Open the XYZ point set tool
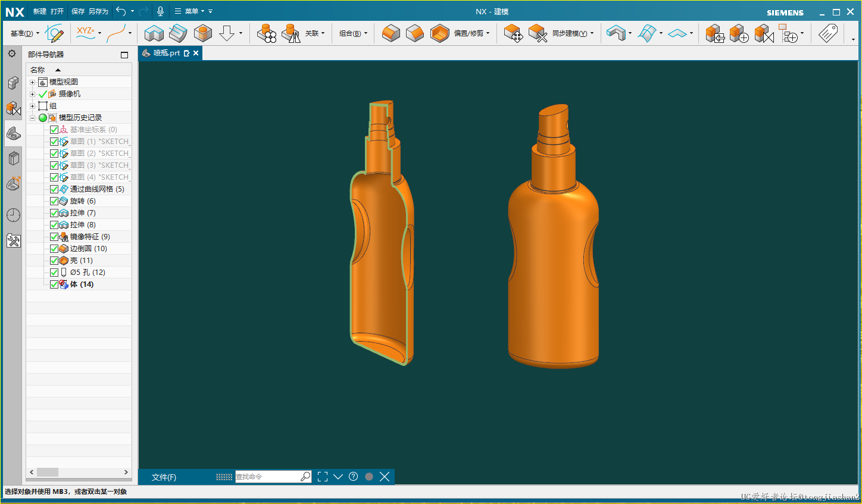The height and width of the screenshot is (504, 862). [x=86, y=33]
